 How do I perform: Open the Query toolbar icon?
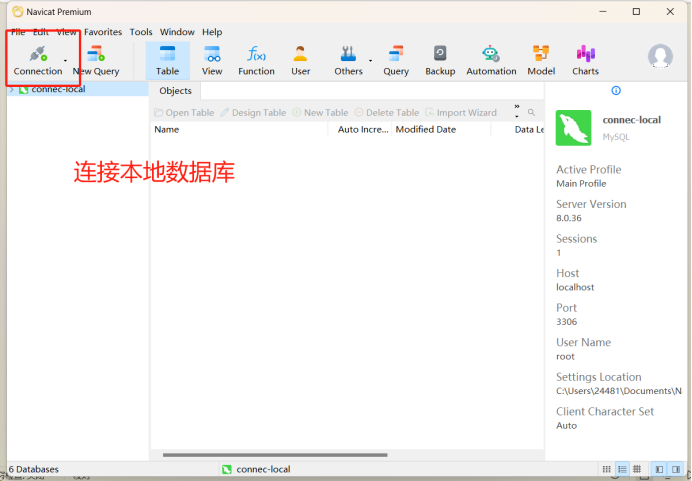396,60
